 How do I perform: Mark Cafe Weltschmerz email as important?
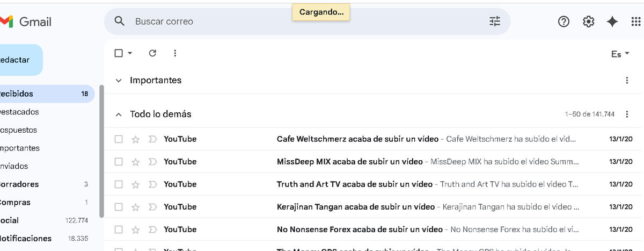152,139
